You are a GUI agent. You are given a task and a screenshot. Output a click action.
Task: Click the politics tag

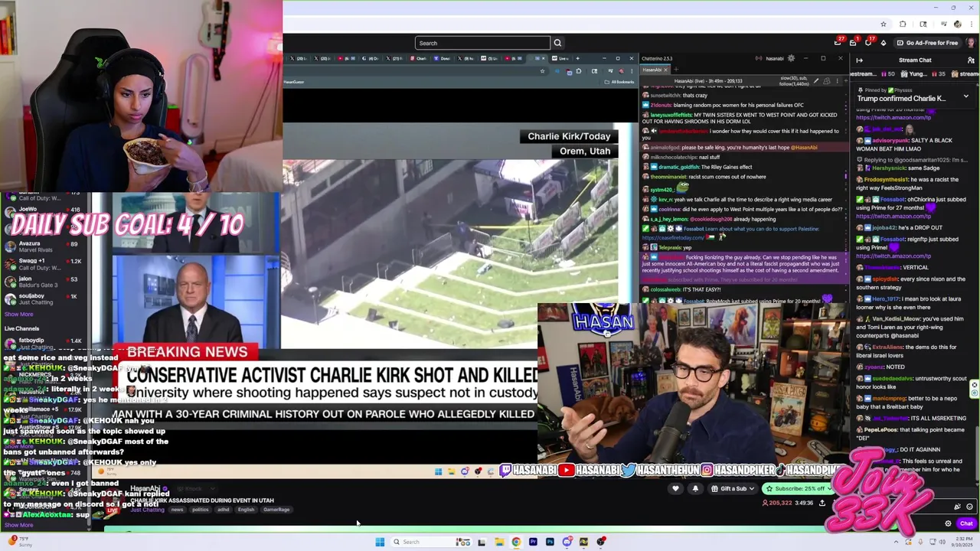201,510
